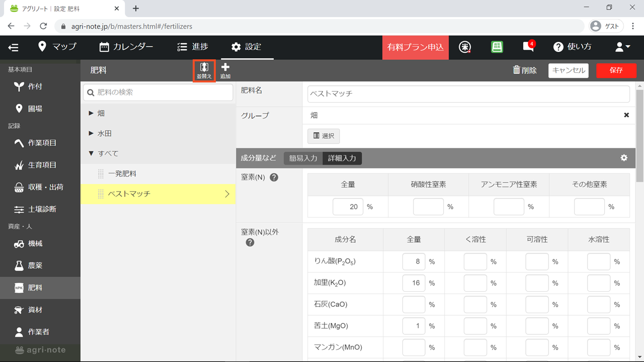The width and height of the screenshot is (644, 362).
Task: Click the 有料プラン申込 button
Action: click(415, 47)
